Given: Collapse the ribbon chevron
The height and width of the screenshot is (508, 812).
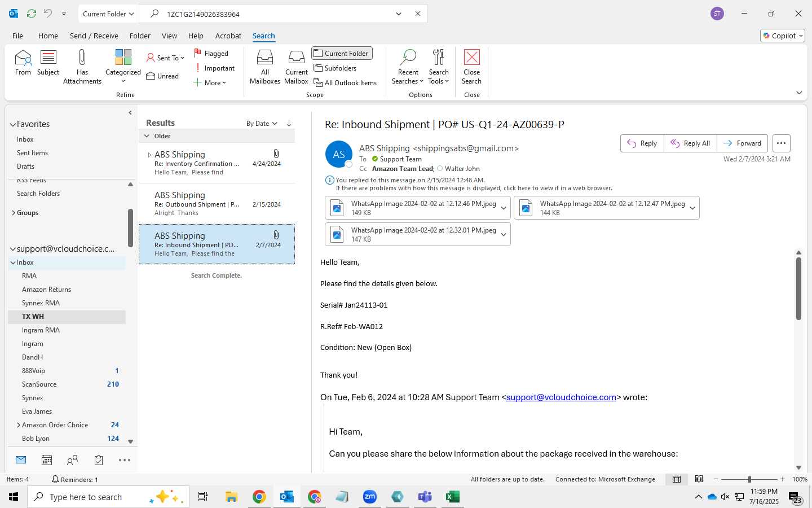Looking at the screenshot, I should tap(799, 93).
